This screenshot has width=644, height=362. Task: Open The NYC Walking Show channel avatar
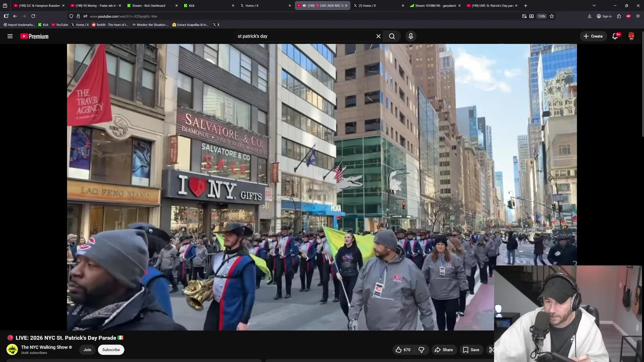click(12, 349)
